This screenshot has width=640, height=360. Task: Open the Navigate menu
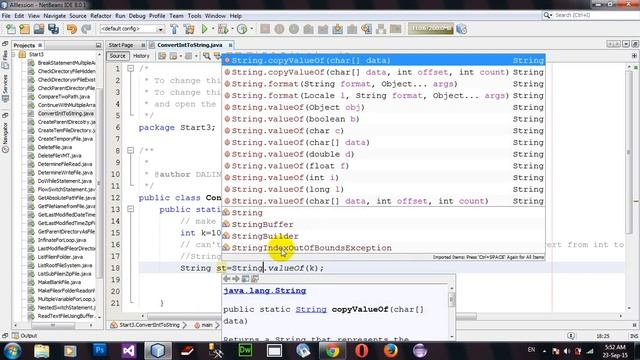54,16
